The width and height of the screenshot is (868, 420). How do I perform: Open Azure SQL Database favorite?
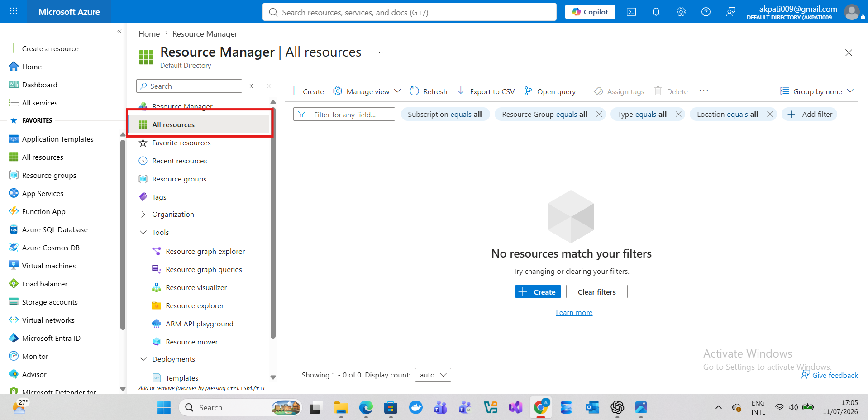coord(48,229)
